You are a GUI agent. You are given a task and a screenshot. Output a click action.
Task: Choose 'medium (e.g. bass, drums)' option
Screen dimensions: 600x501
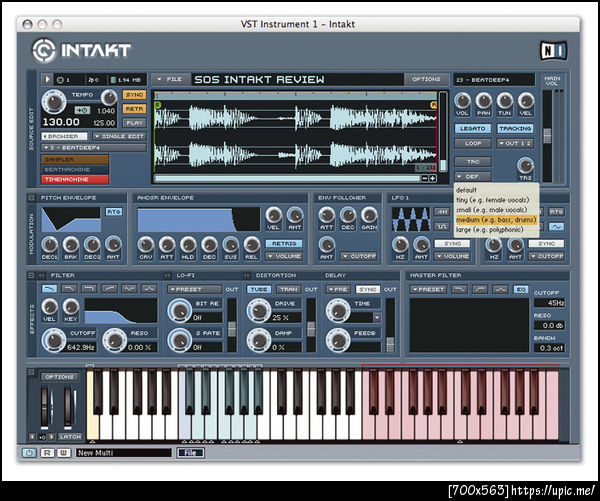496,220
